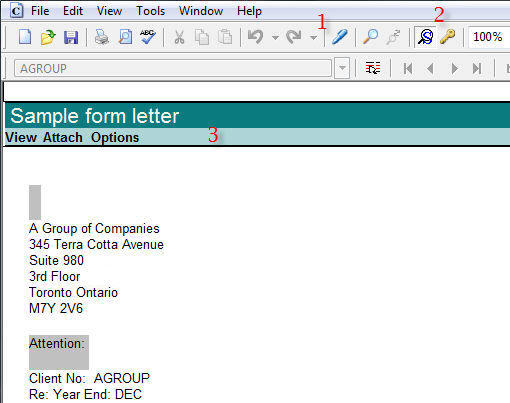Open Print Preview icon
The height and width of the screenshot is (403, 510).
click(x=125, y=37)
